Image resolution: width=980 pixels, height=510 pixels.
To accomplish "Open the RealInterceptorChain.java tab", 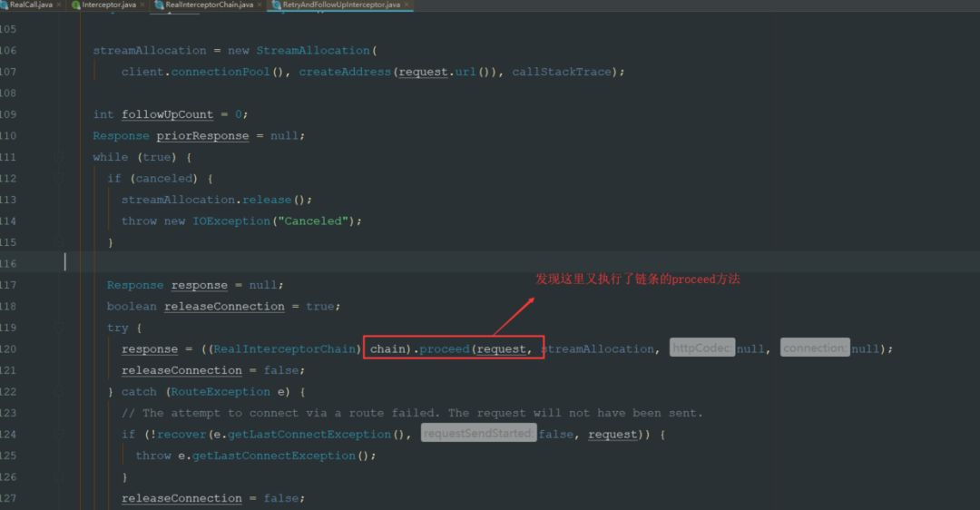I will [x=209, y=5].
